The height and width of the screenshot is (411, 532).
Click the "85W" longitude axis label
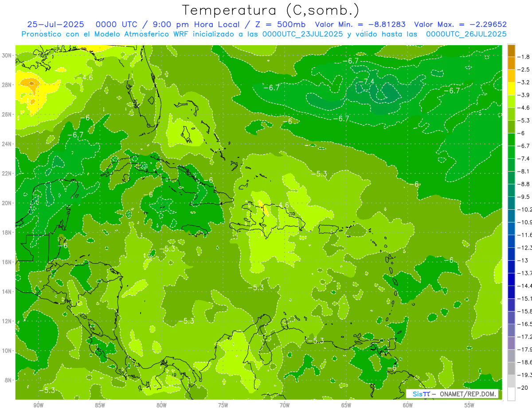point(100,405)
